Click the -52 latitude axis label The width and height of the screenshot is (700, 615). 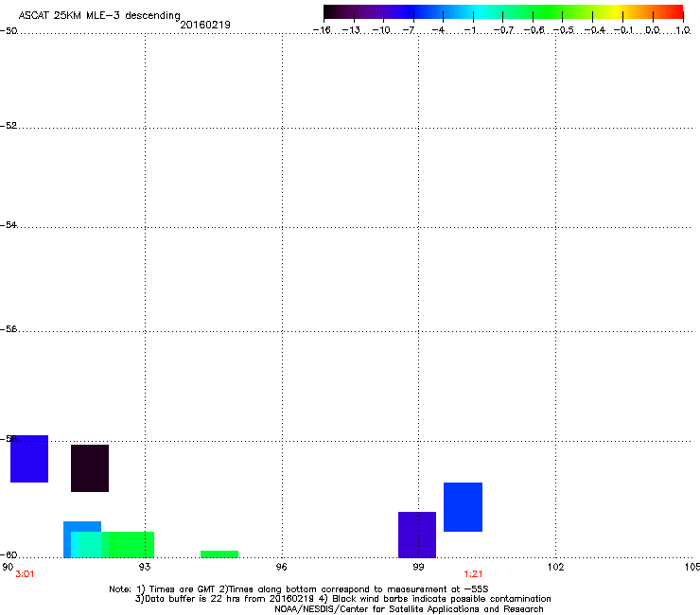point(9,126)
